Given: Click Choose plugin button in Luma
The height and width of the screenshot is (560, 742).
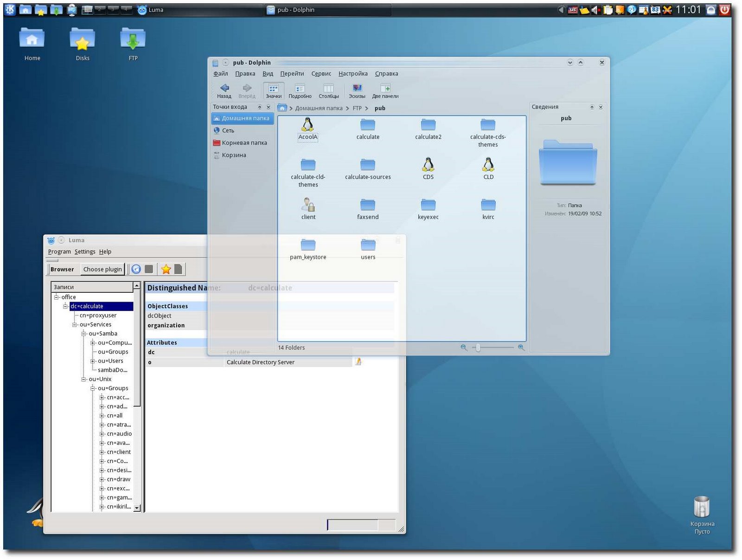Looking at the screenshot, I should (x=102, y=269).
